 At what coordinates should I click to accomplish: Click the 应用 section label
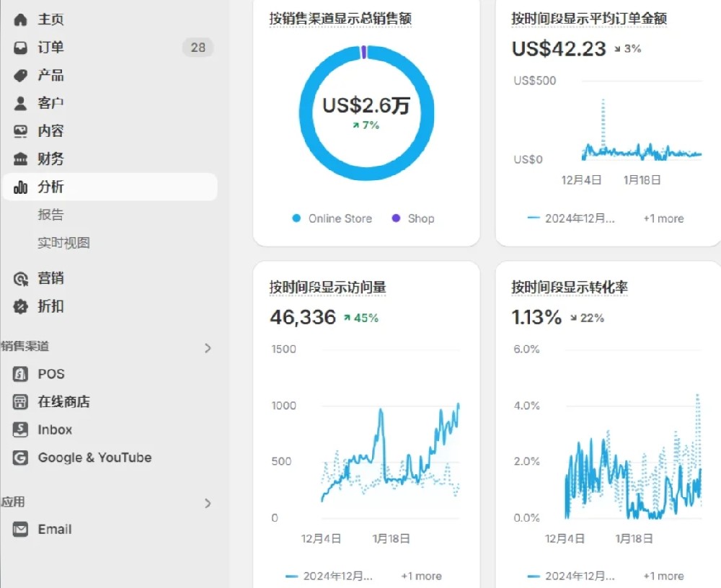13,502
